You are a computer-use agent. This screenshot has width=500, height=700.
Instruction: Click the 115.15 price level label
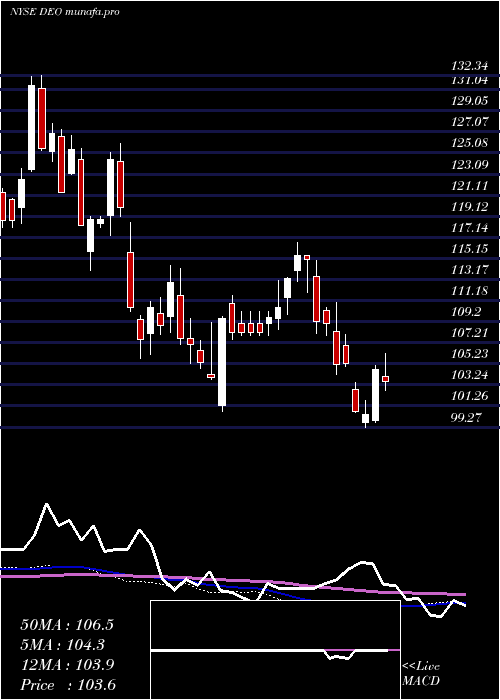pyautogui.click(x=470, y=249)
